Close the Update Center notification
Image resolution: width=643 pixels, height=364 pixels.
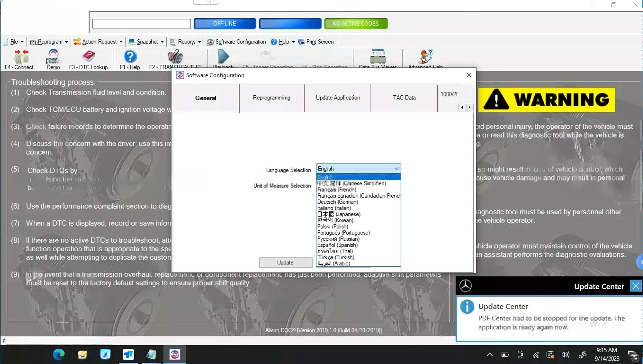pos(636,286)
